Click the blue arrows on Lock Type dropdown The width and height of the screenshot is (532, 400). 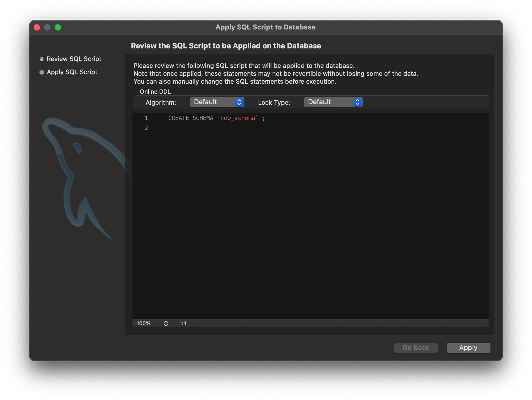click(357, 102)
